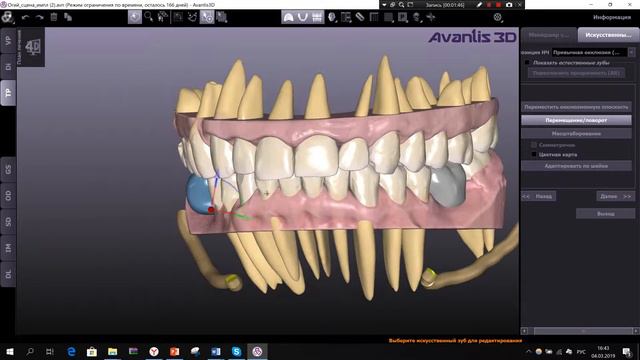Switch to the Менеджер panel tab
This screenshot has width=640, height=360.
click(549, 35)
